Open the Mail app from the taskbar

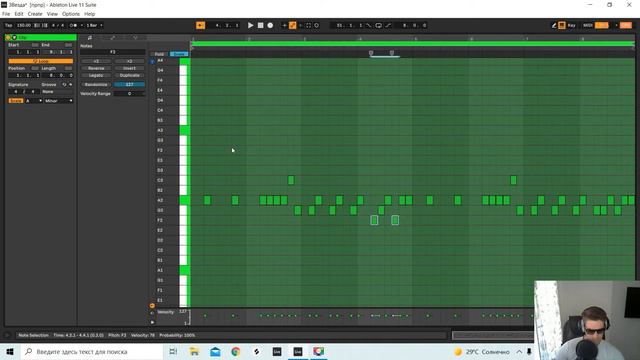[215, 351]
